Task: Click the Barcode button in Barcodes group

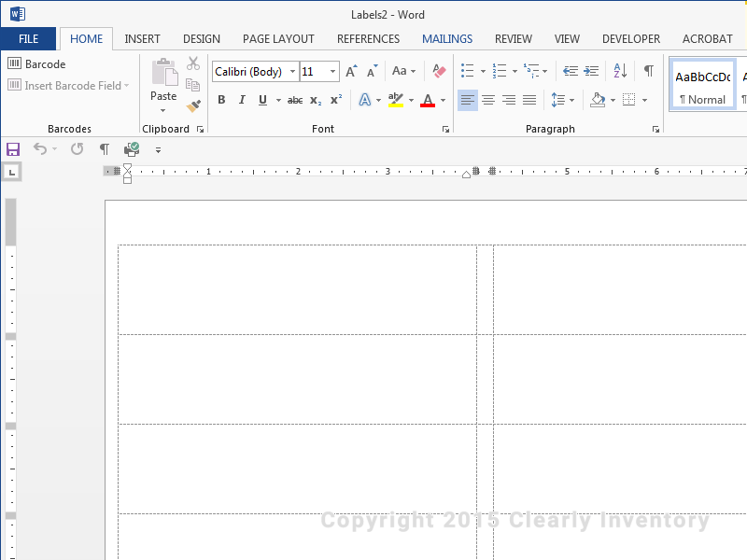Action: coord(36,63)
